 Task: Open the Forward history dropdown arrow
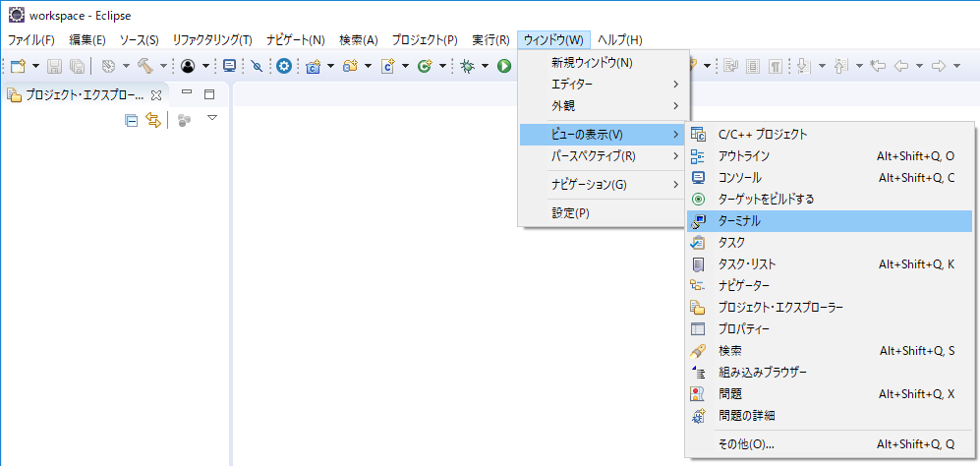(956, 66)
